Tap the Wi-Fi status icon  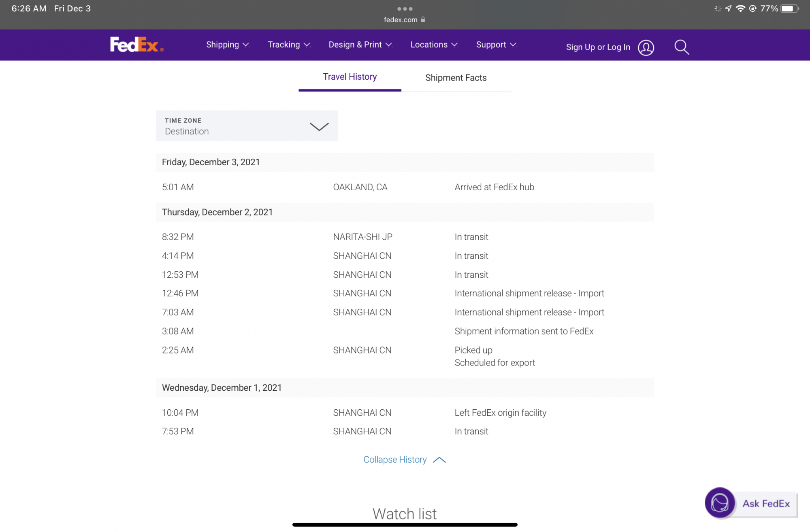pos(740,9)
